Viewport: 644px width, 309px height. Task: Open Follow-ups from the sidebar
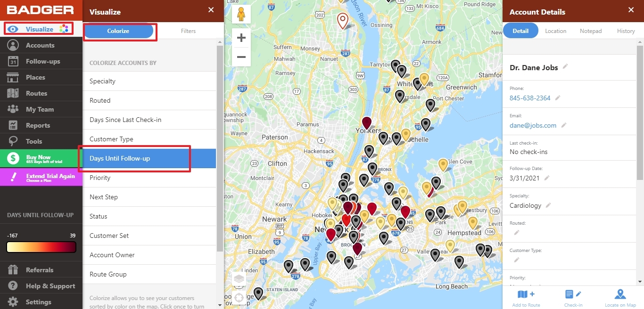(x=41, y=61)
